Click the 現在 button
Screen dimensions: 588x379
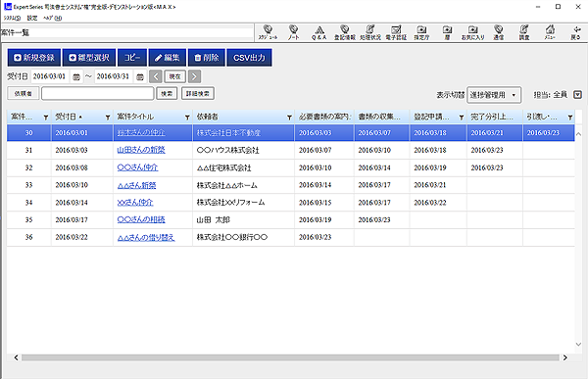174,76
